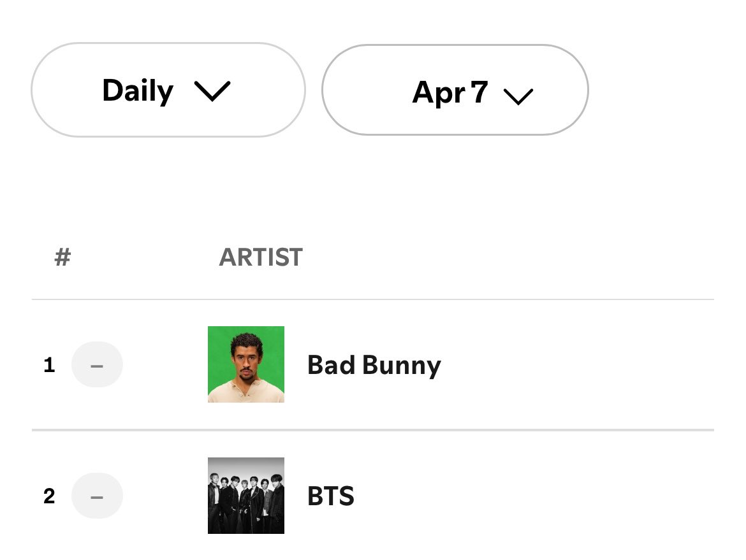Click the rank number 1
The width and height of the screenshot is (746, 560).
tap(49, 365)
